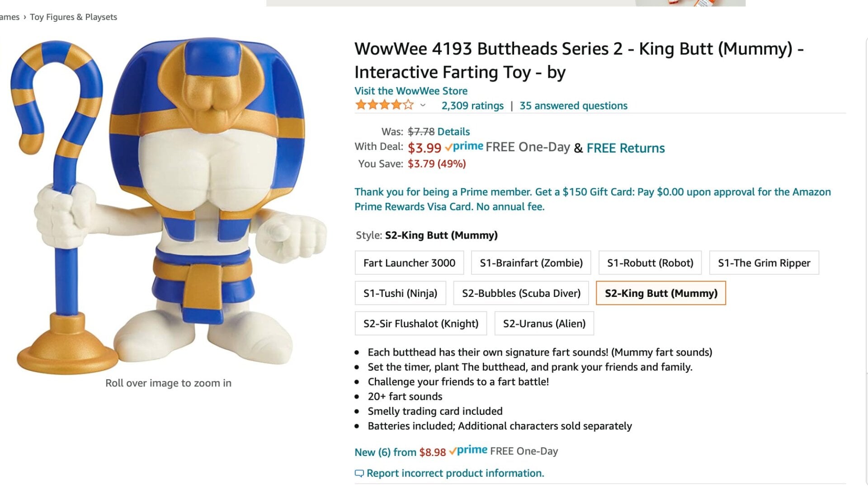
Task: Select the Fart Launcher 3000 style
Action: click(x=409, y=263)
